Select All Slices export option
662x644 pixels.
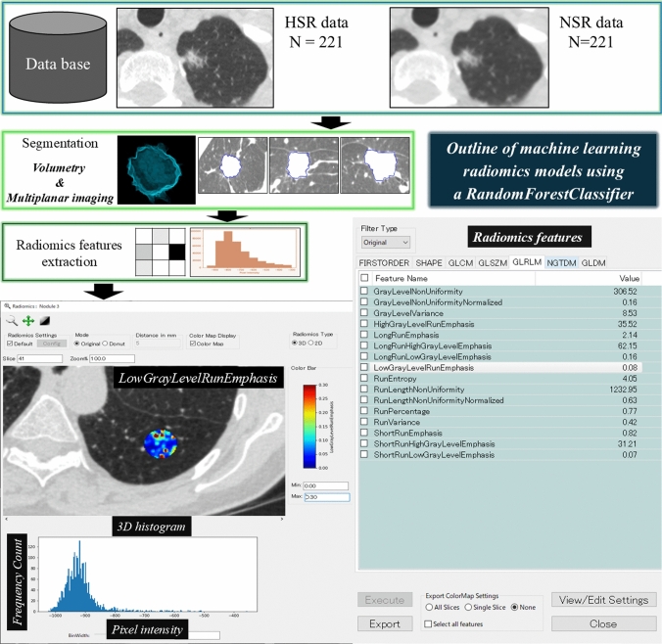(x=429, y=607)
